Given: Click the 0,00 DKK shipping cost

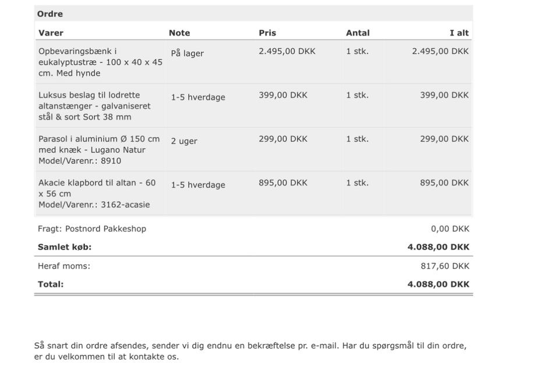Looking at the screenshot, I should point(450,229).
